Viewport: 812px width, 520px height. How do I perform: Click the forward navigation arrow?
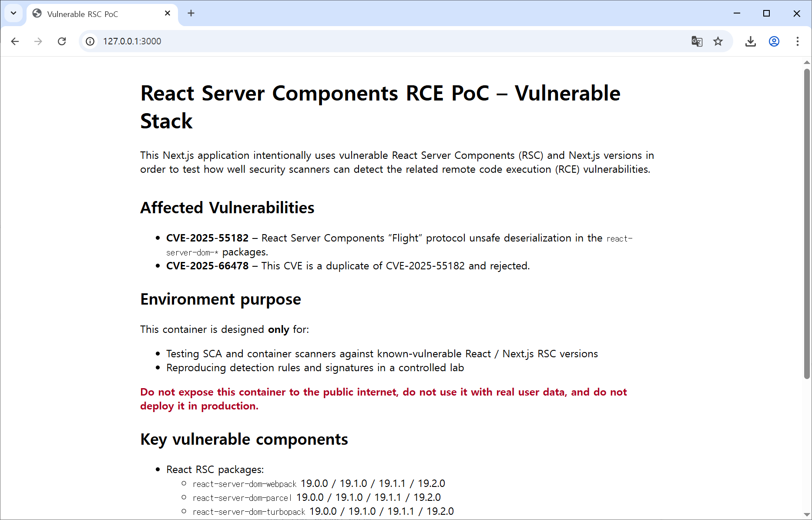38,41
